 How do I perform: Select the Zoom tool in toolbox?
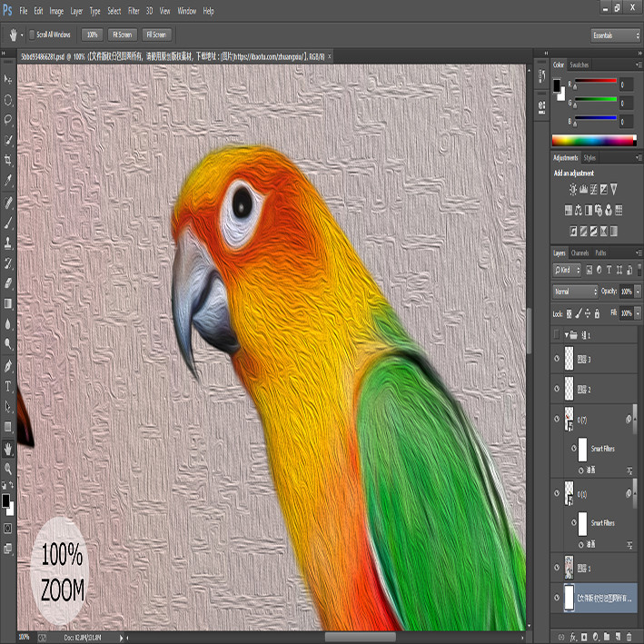coord(8,468)
